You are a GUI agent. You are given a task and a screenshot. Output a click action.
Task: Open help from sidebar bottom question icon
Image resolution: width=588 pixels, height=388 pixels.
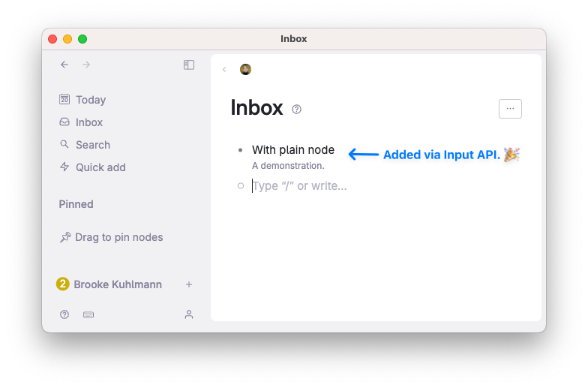[64, 314]
